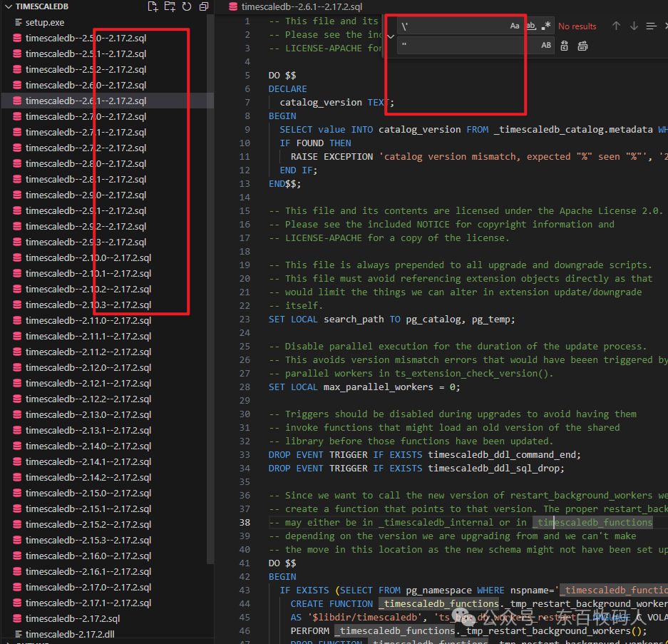Image resolution: width=668 pixels, height=644 pixels.
Task: Select timescaledb--2.8.1--2.17.2.sql in Explorer
Action: 86,180
